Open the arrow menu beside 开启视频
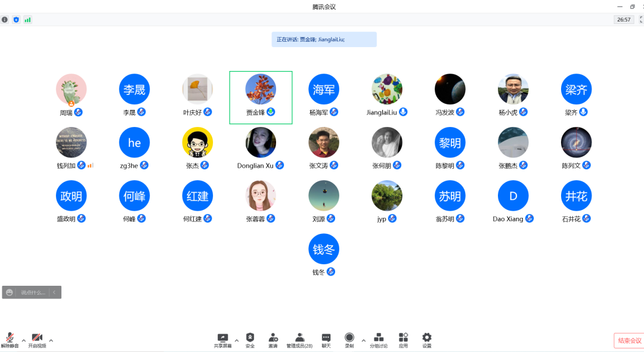Viewport: 644px width, 352px height. 51,341
